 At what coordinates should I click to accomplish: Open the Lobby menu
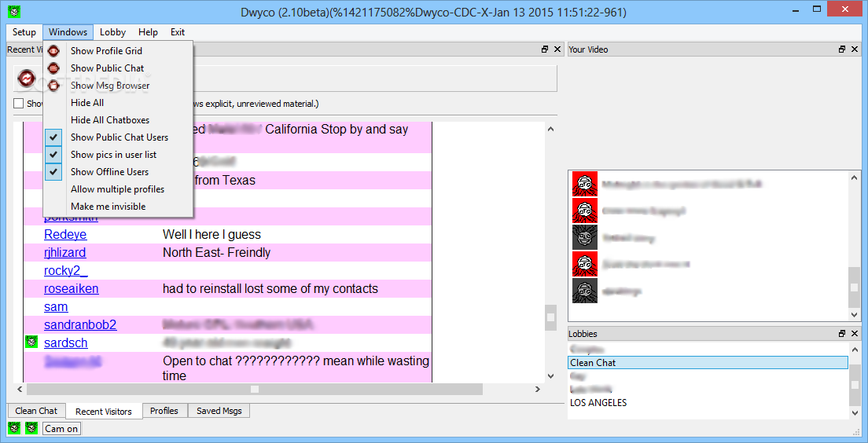click(x=113, y=32)
